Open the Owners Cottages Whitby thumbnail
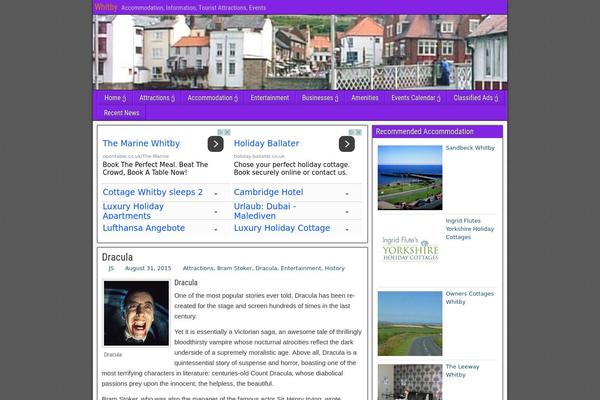Image resolution: width=600 pixels, height=400 pixels. [x=410, y=323]
